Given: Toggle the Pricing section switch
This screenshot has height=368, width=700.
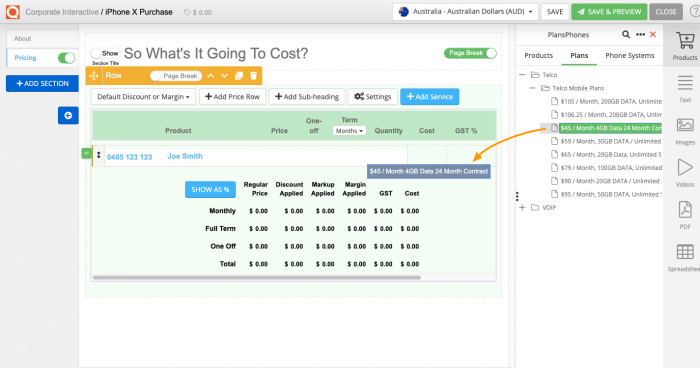Looking at the screenshot, I should 67,58.
